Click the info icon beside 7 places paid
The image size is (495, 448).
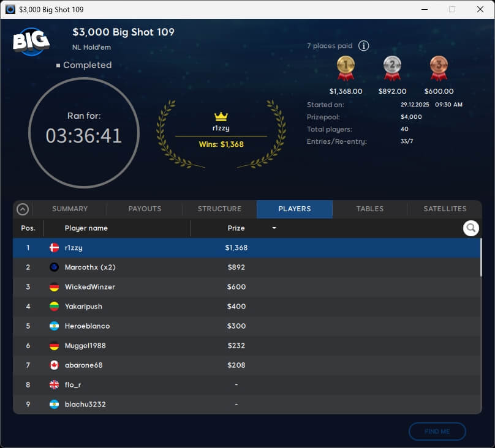pos(363,46)
